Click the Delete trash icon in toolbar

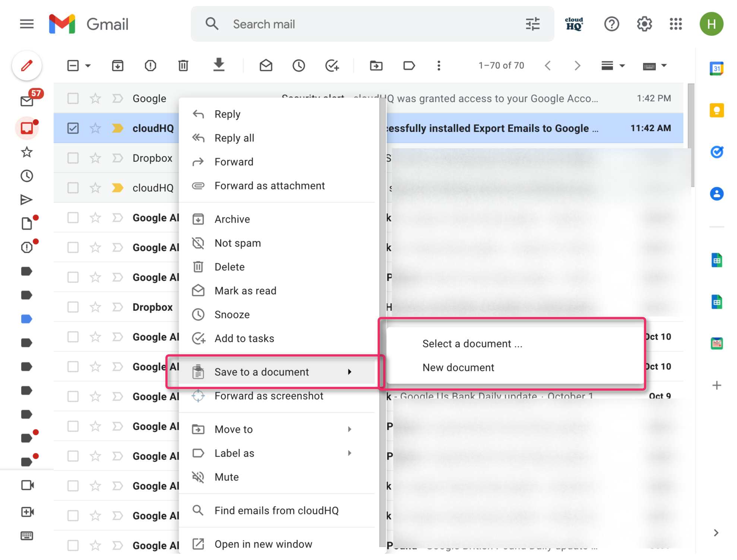point(183,66)
